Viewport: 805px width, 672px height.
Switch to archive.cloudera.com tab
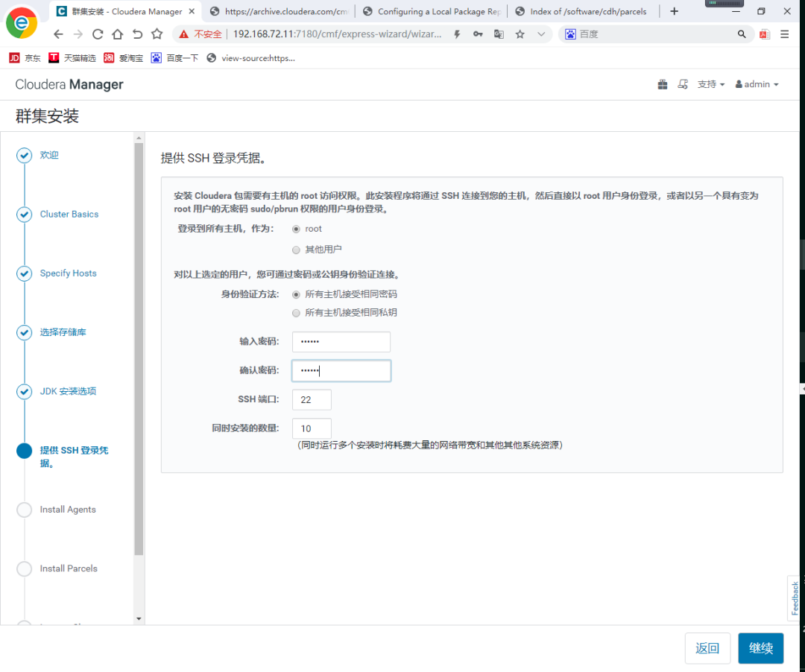(x=279, y=11)
